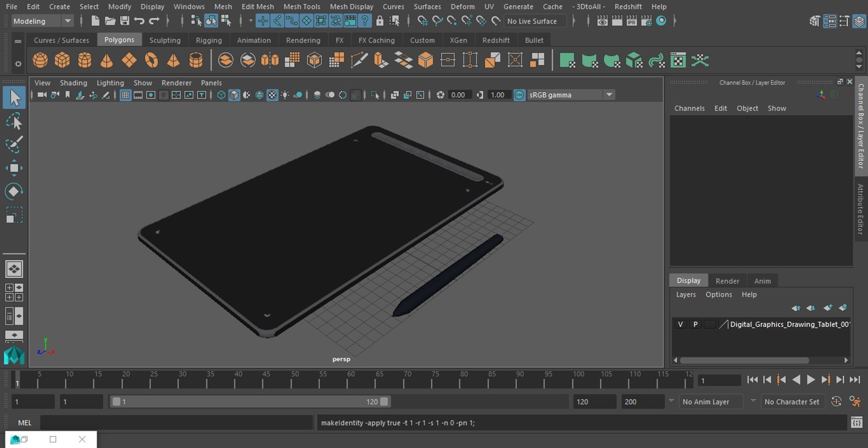Viewport: 868px width, 448px height.
Task: Create a polygon pyramid from the shelf
Action: point(173,60)
